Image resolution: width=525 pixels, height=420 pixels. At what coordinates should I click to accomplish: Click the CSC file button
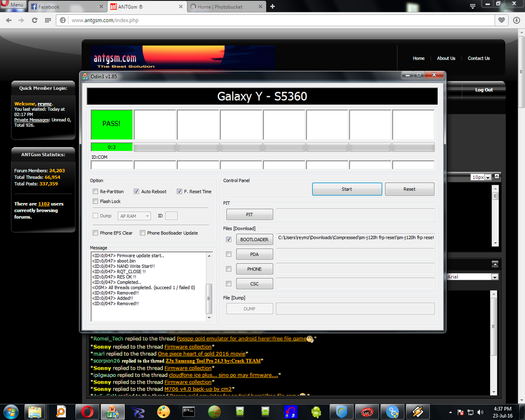254,284
